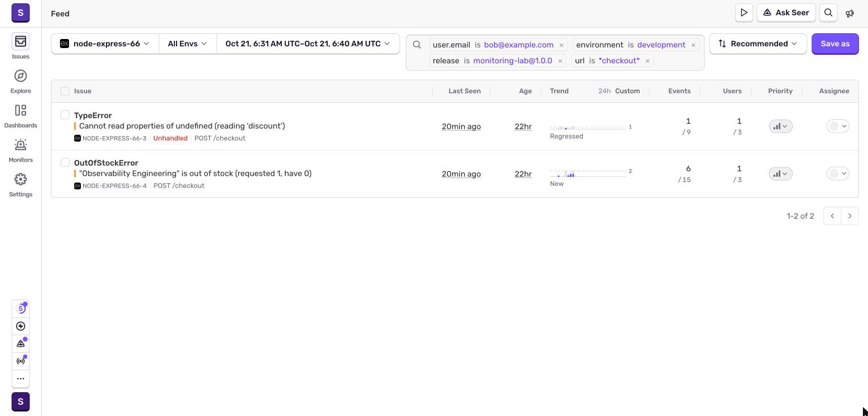The image size is (868, 416).
Task: Select all issues checkbox in header
Action: coord(65,91)
